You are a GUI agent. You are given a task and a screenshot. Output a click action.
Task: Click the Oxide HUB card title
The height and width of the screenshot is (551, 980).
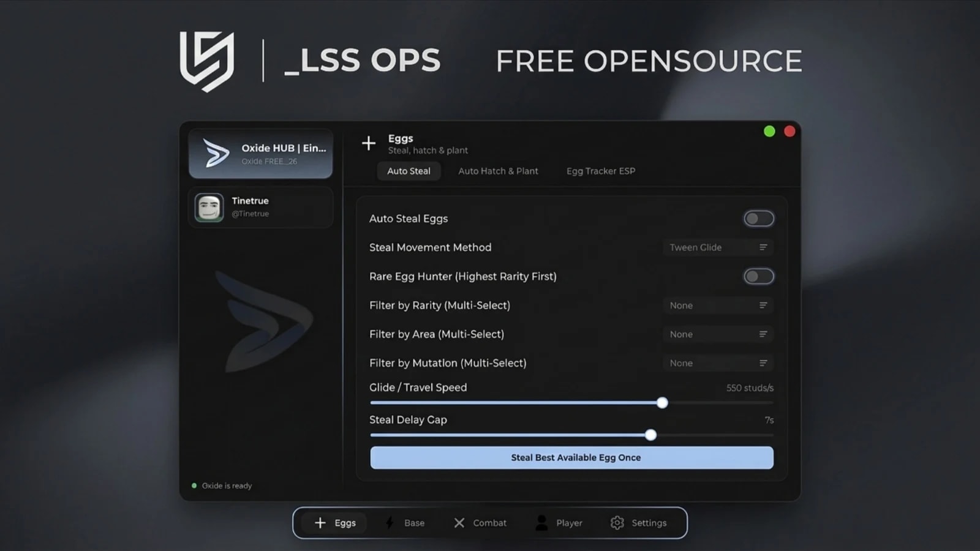284,148
